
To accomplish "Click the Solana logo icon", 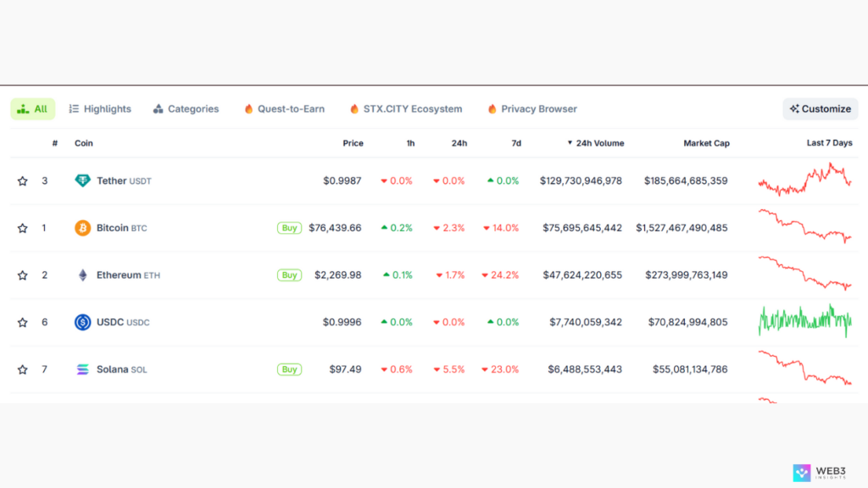I will point(82,369).
